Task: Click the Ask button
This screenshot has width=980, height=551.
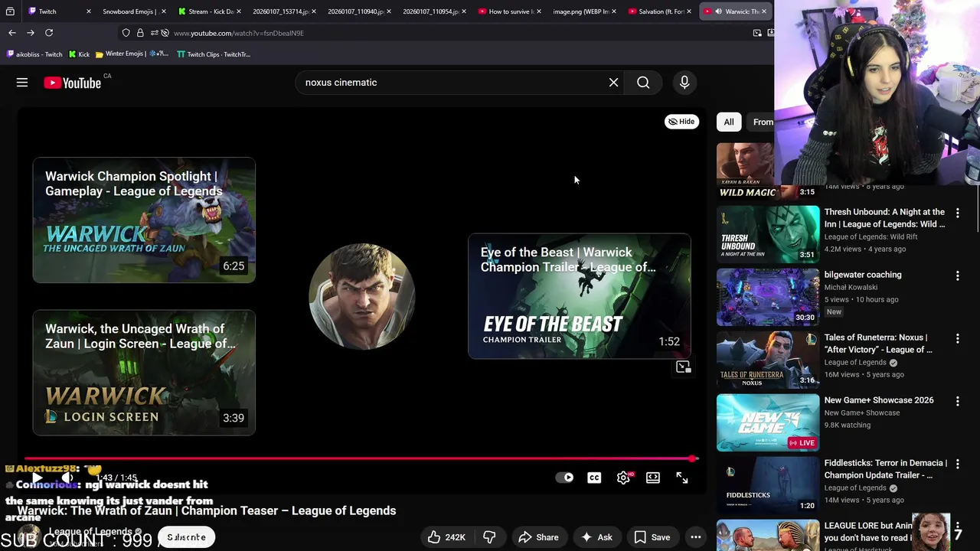Action: 596,537
